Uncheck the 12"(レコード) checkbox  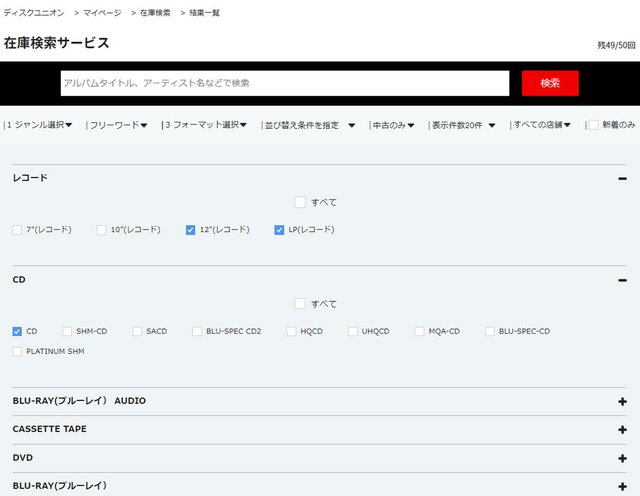[x=190, y=229]
